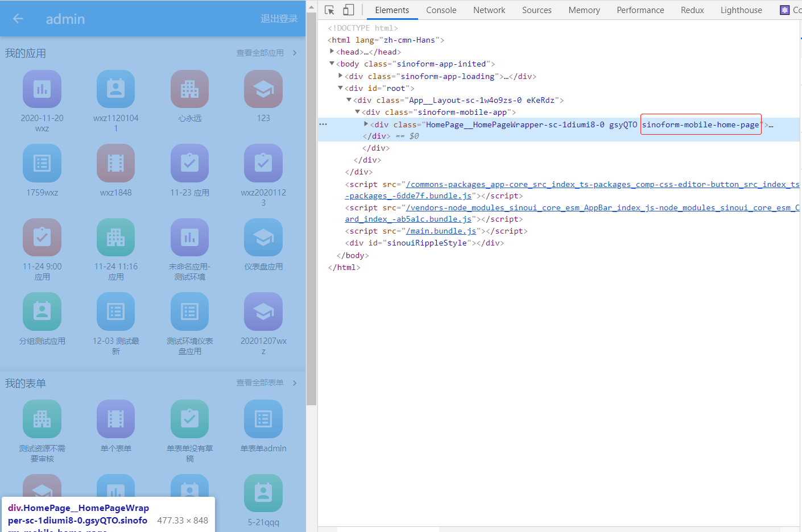
Task: Open the /main.bundle.js script link
Action: pos(441,231)
